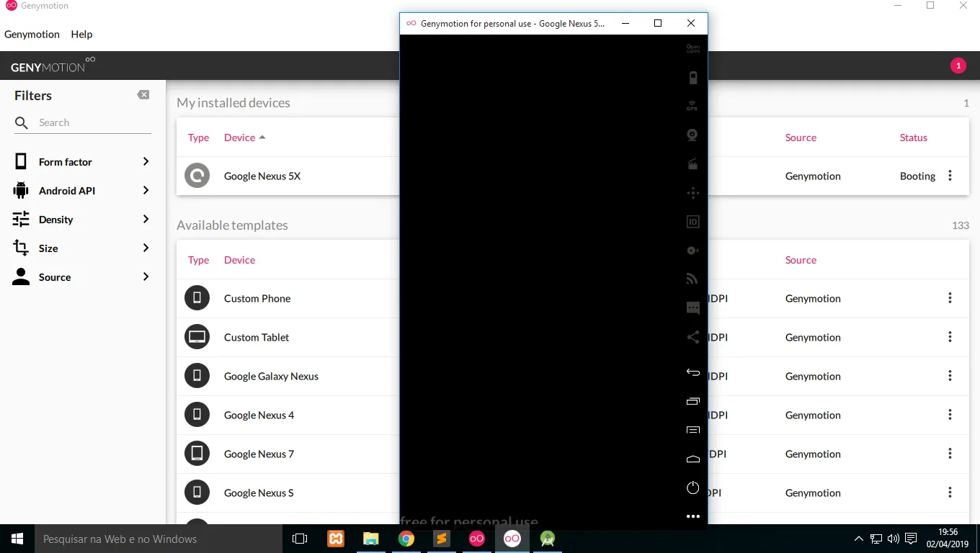Sort installed devices by Type column
This screenshot has height=553, width=980.
coord(198,138)
